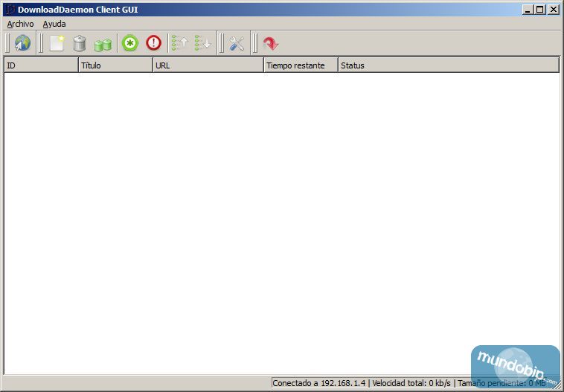Viewport: 564px width, 392px height.
Task: Click the connect-to-server globe icon
Action: [22, 43]
